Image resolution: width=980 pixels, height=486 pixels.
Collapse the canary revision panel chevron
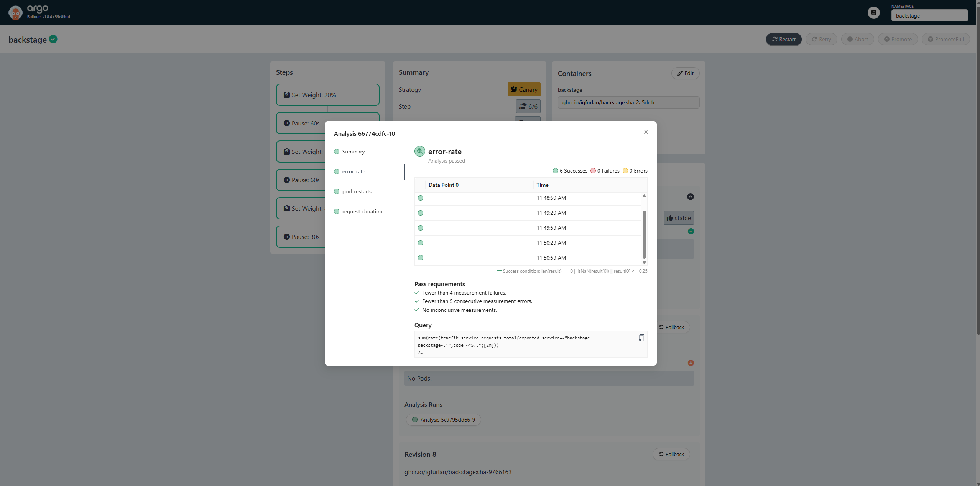(x=690, y=197)
